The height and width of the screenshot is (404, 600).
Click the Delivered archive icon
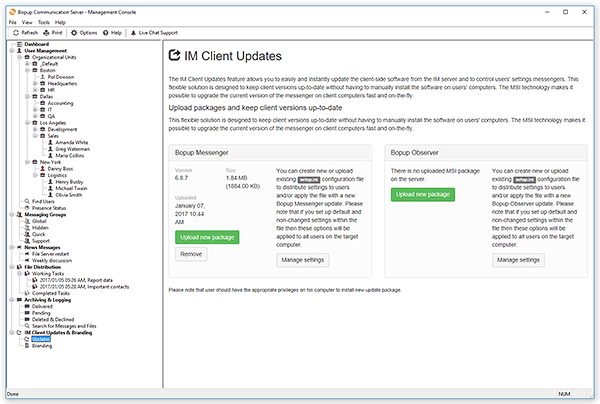click(x=27, y=306)
